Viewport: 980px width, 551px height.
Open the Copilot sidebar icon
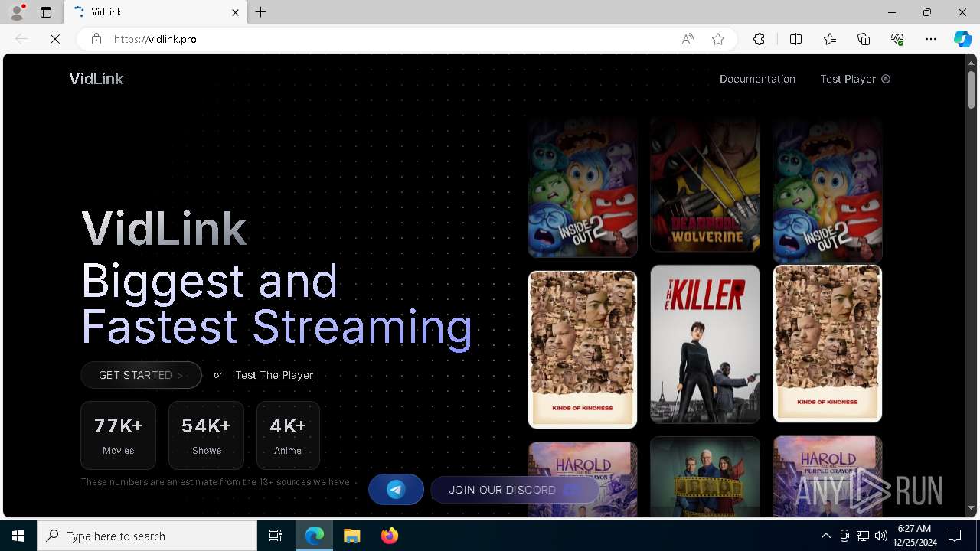[962, 39]
